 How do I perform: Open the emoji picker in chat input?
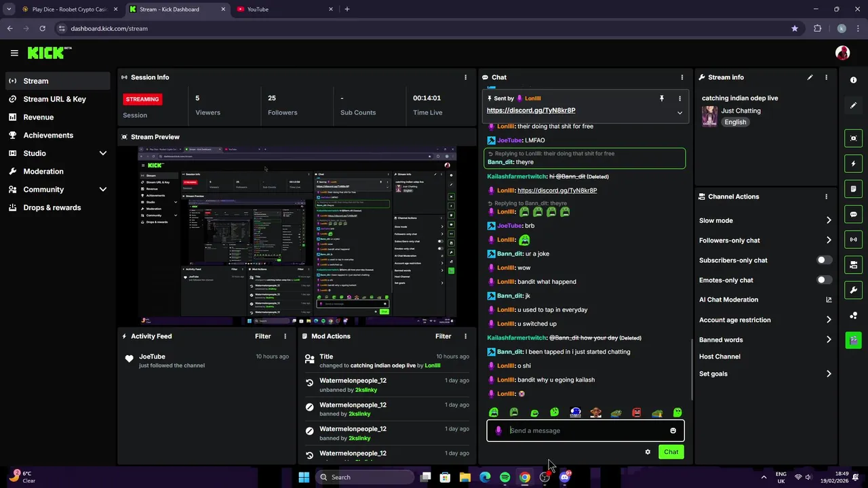click(x=673, y=430)
